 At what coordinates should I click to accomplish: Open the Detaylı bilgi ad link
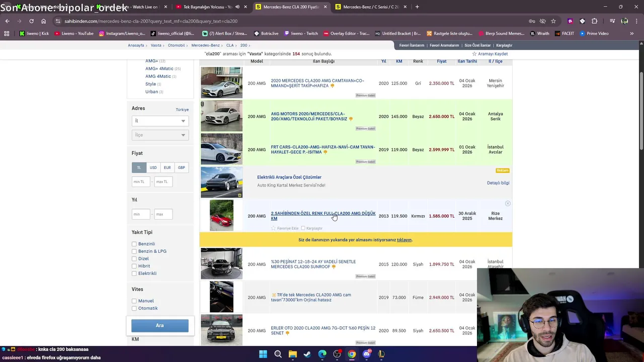[498, 183]
